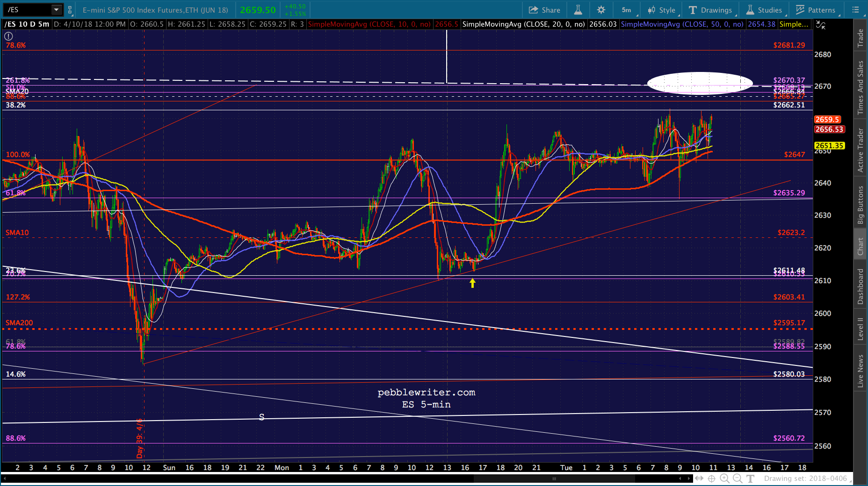Image resolution: width=868 pixels, height=486 pixels.
Task: Switch to the Times And Sales sidebar tab
Action: (860, 87)
